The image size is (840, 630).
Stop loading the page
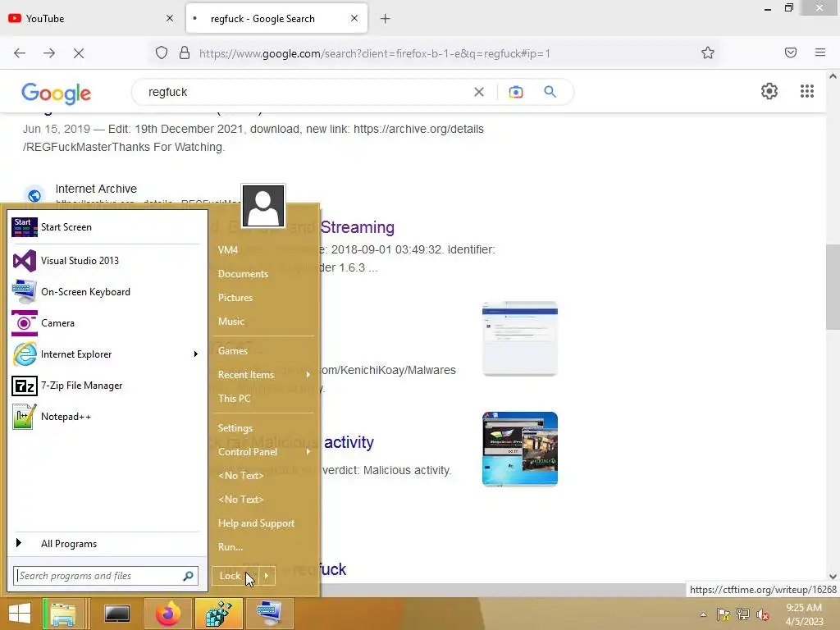point(79,53)
